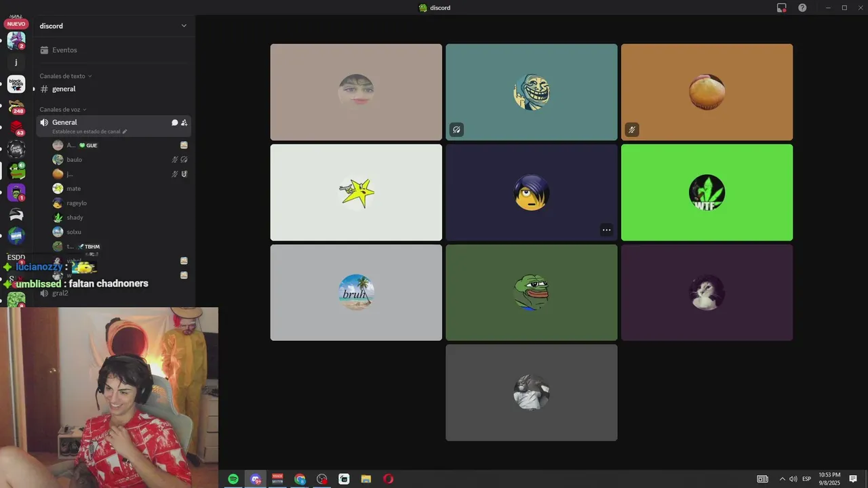868x488 pixels.
Task: Click the deafened icon on troll-face tile
Action: 457,129
